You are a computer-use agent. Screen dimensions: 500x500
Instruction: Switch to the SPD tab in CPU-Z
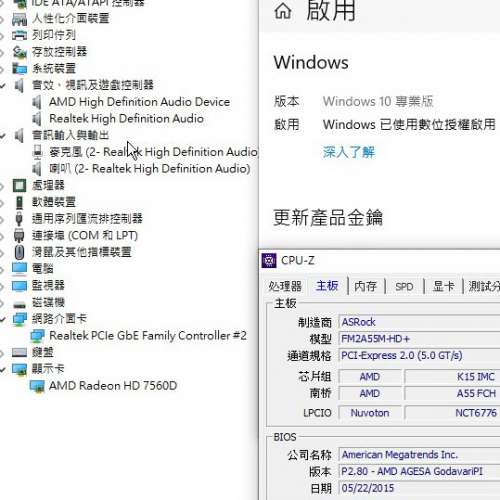click(x=404, y=286)
